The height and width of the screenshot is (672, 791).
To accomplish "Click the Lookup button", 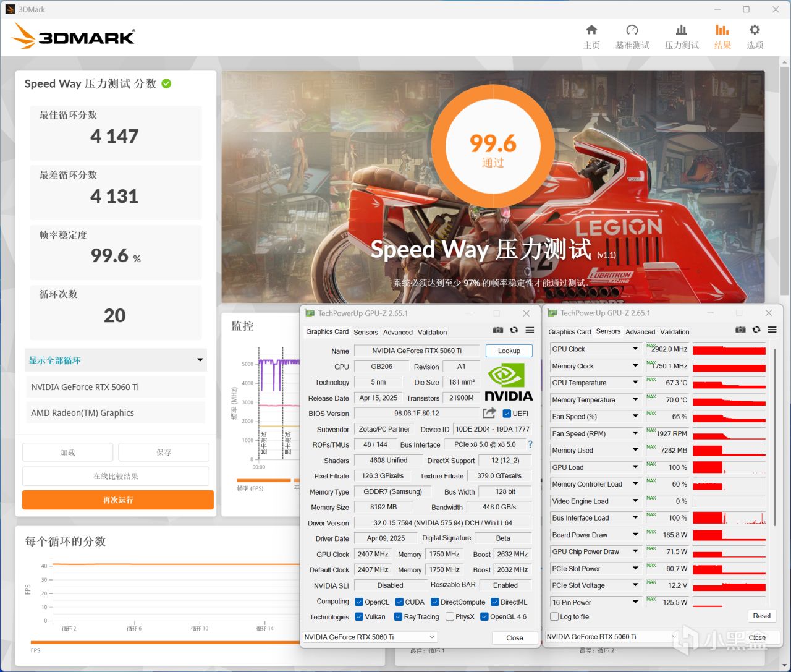I will [509, 351].
